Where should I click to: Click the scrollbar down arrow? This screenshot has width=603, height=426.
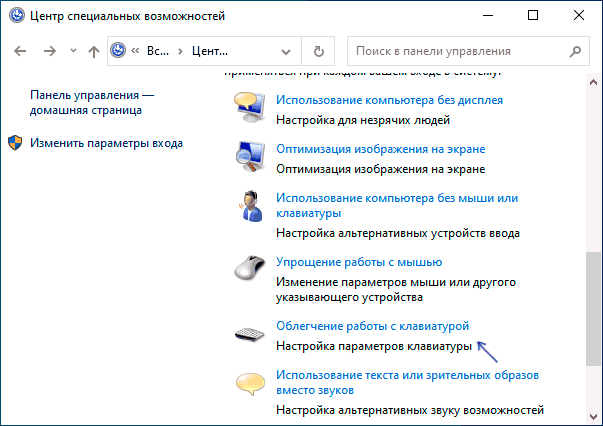click(x=593, y=417)
